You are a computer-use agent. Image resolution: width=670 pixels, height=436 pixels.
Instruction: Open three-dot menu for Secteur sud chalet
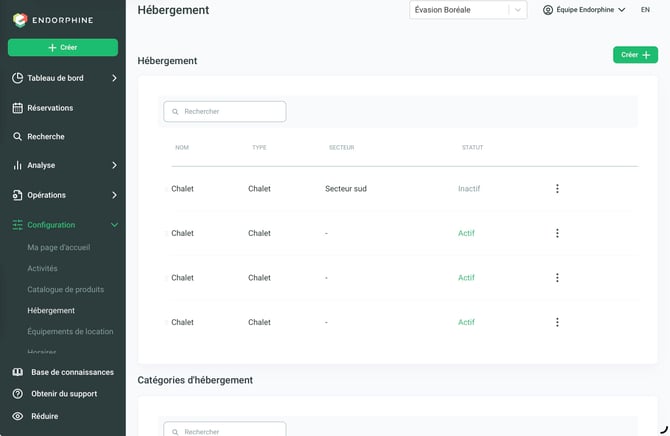[x=557, y=189]
